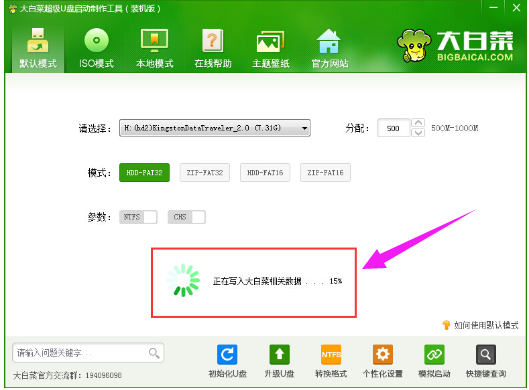Toggle the CHS parameter switch
529x390 pixels.
pyautogui.click(x=187, y=217)
